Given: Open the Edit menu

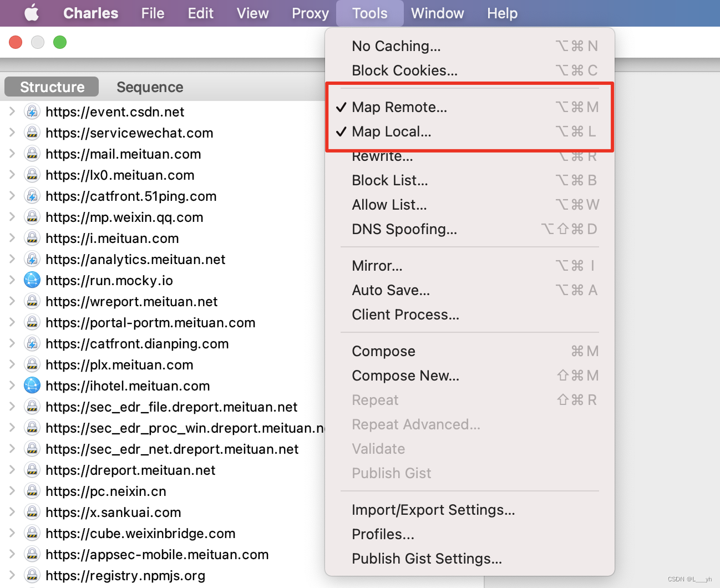Looking at the screenshot, I should point(200,13).
